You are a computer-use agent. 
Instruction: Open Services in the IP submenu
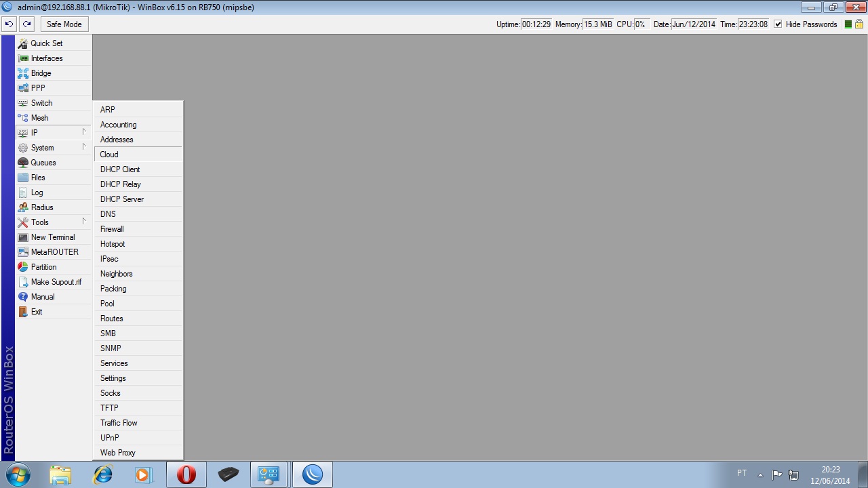click(x=138, y=363)
